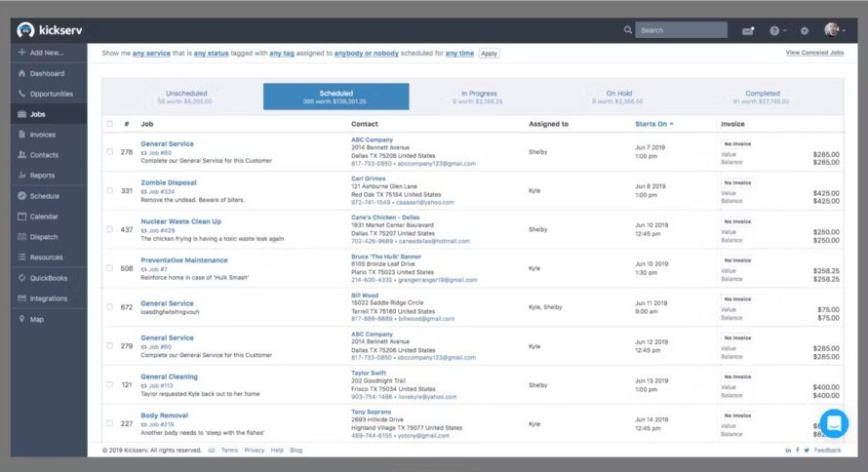Expand the help question mark menu

(775, 30)
